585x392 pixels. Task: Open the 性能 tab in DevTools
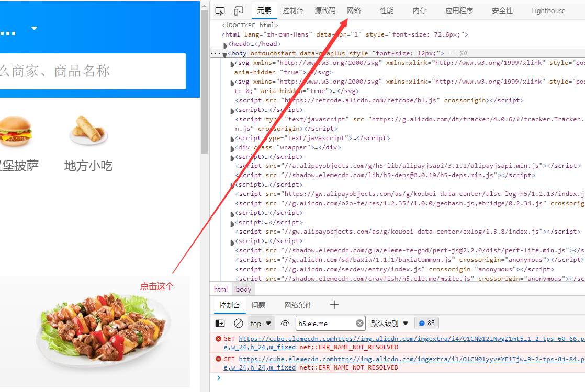386,10
